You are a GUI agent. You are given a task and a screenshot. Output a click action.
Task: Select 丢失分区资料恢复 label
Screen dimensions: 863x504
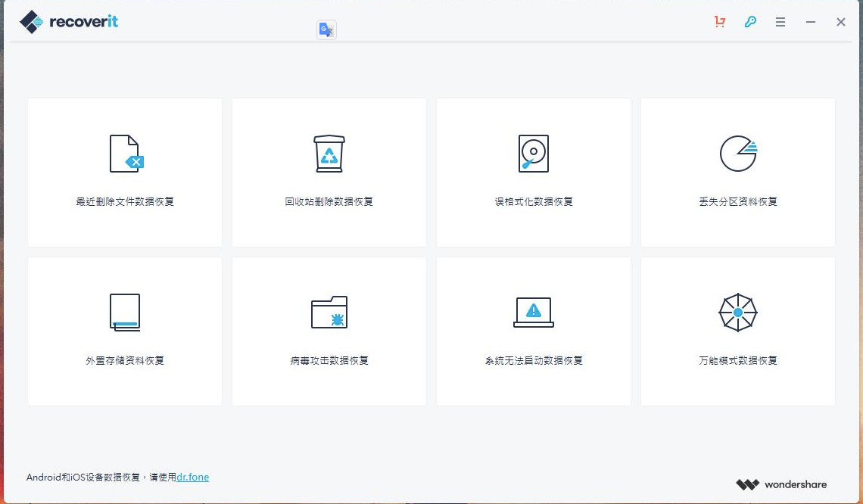pyautogui.click(x=738, y=201)
